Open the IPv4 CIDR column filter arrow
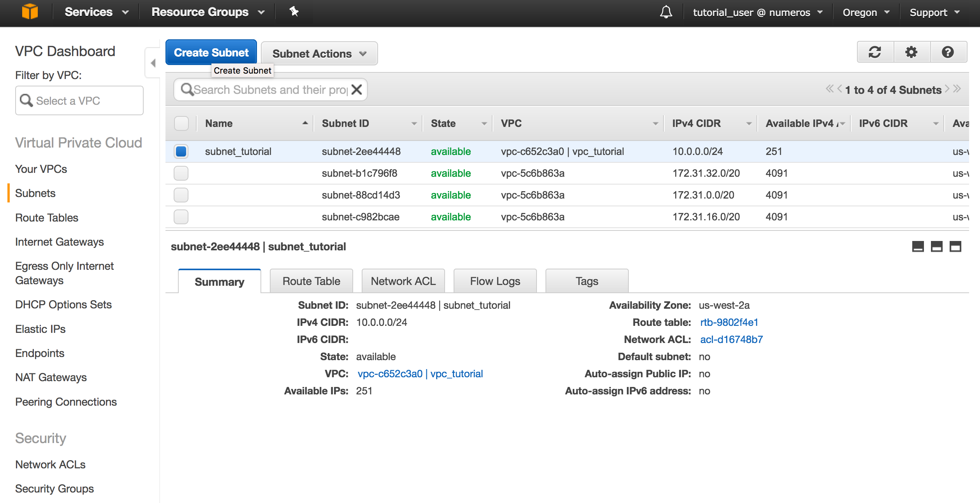The height and width of the screenshot is (503, 980). (749, 124)
